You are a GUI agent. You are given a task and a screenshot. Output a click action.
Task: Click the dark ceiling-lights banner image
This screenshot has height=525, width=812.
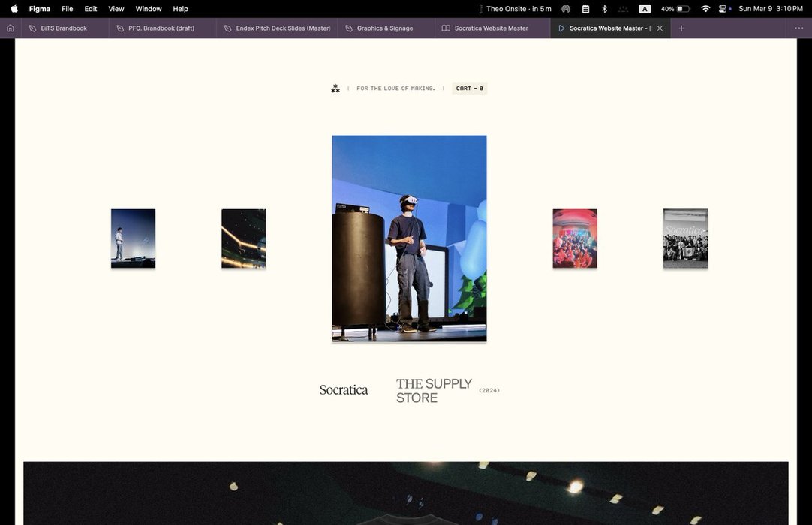coord(406,493)
